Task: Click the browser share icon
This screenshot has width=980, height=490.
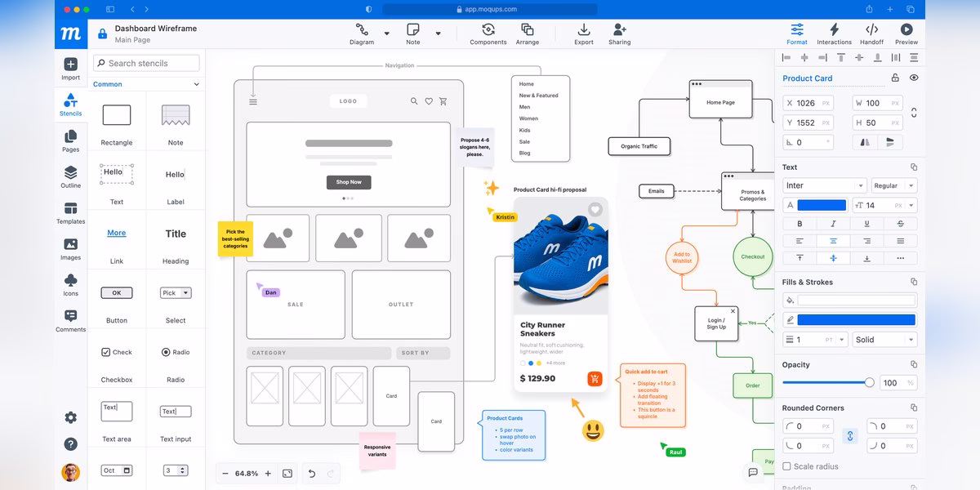Action: click(x=870, y=9)
